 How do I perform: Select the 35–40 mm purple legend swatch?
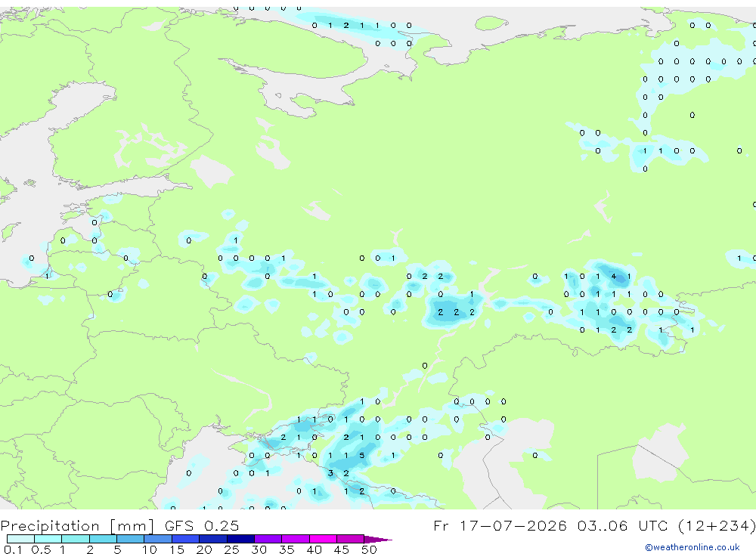pyautogui.click(x=296, y=539)
